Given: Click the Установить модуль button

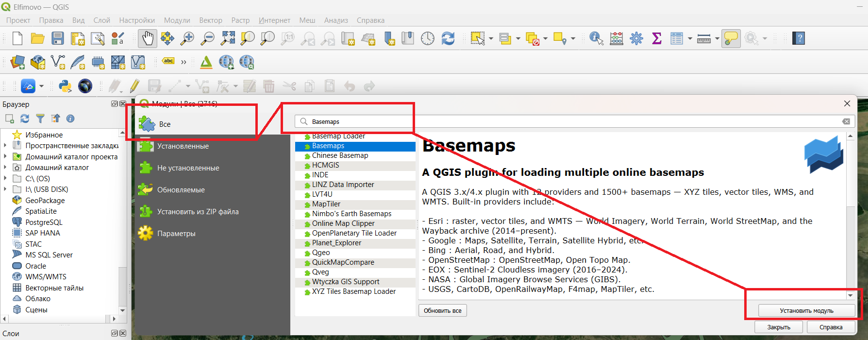Looking at the screenshot, I should [x=806, y=311].
